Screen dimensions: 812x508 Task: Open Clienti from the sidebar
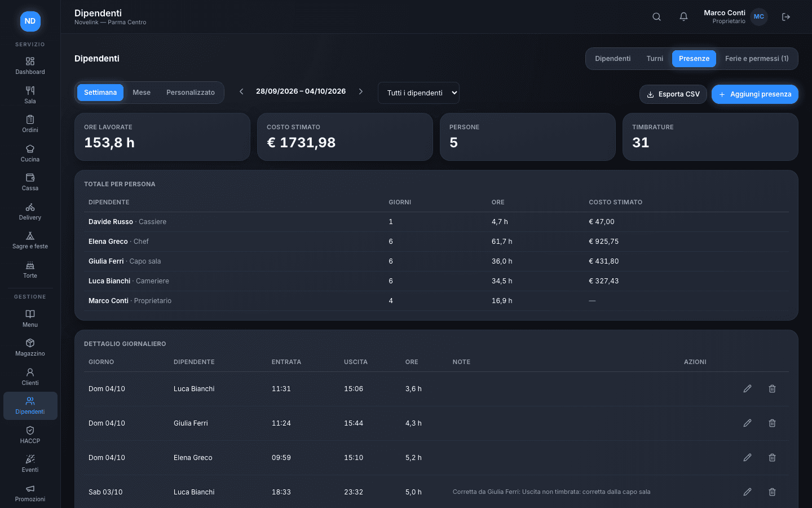click(x=30, y=376)
